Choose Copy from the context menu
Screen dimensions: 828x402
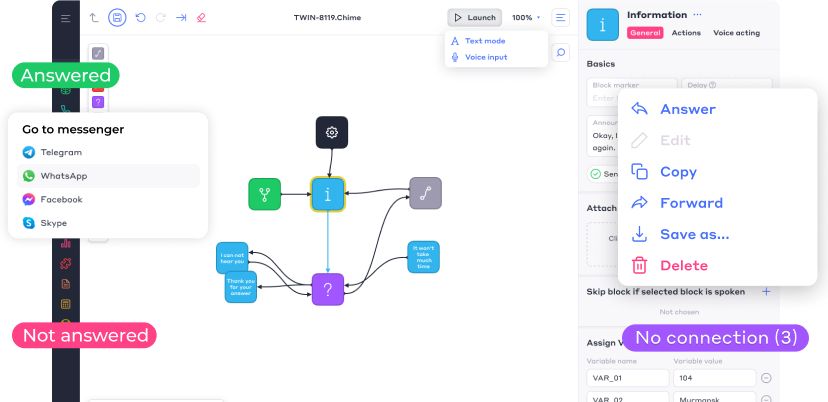tap(678, 172)
